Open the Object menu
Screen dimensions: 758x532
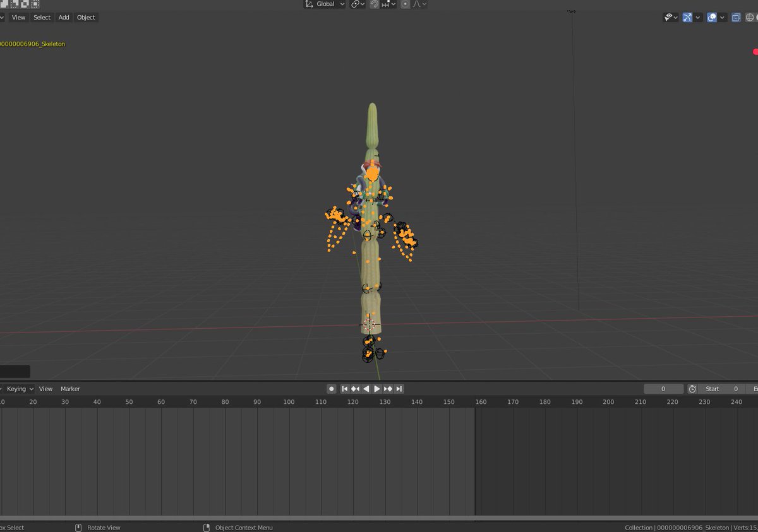pyautogui.click(x=86, y=17)
